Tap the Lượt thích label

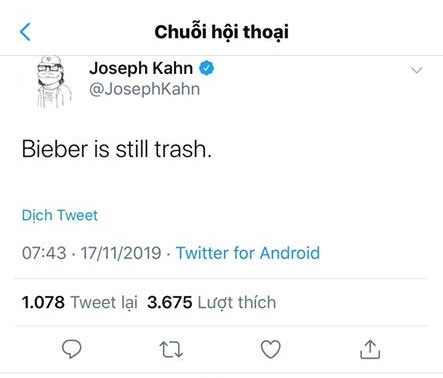point(237,303)
